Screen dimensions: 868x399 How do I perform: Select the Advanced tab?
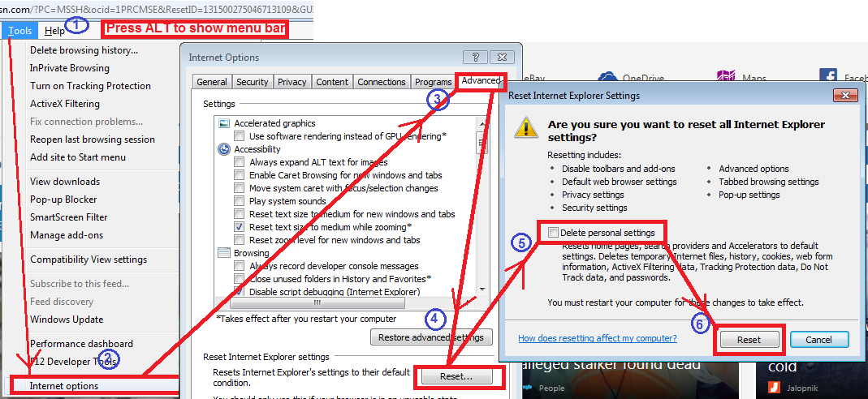coord(481,81)
